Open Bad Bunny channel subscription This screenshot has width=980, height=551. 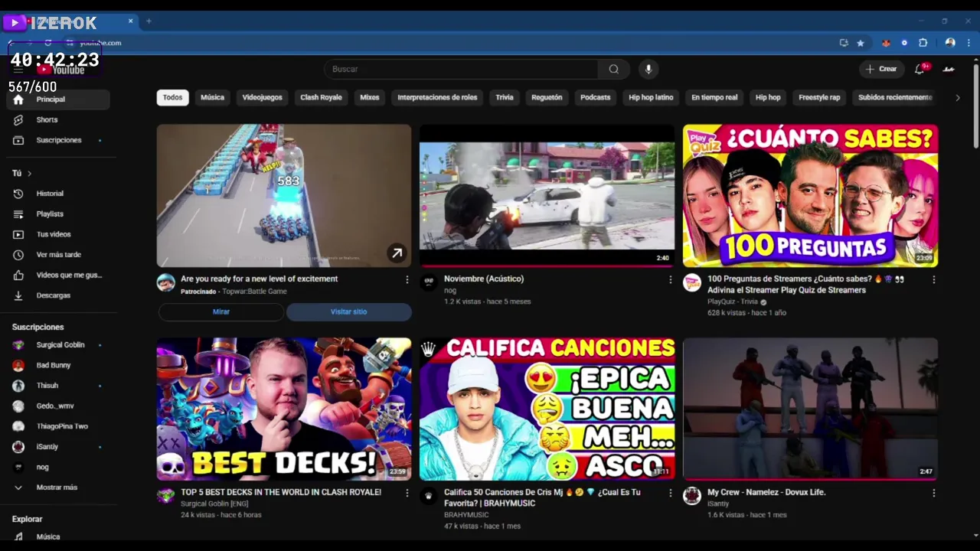click(55, 365)
